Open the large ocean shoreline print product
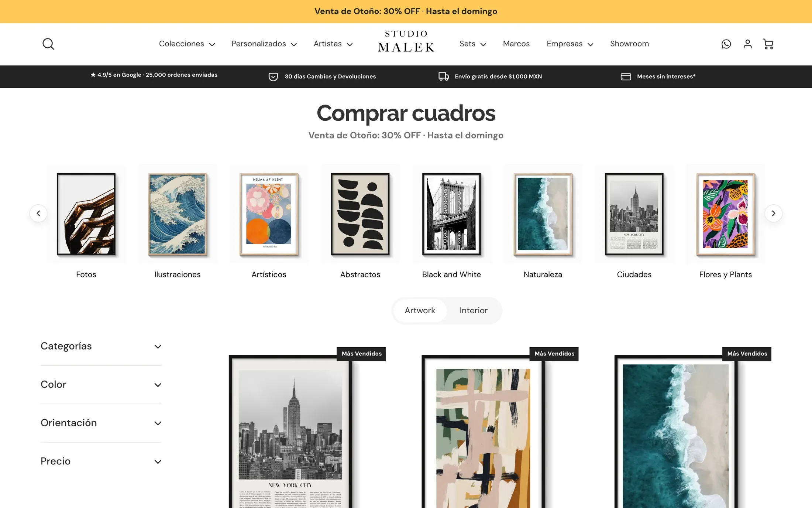Image resolution: width=812 pixels, height=508 pixels. (676, 431)
